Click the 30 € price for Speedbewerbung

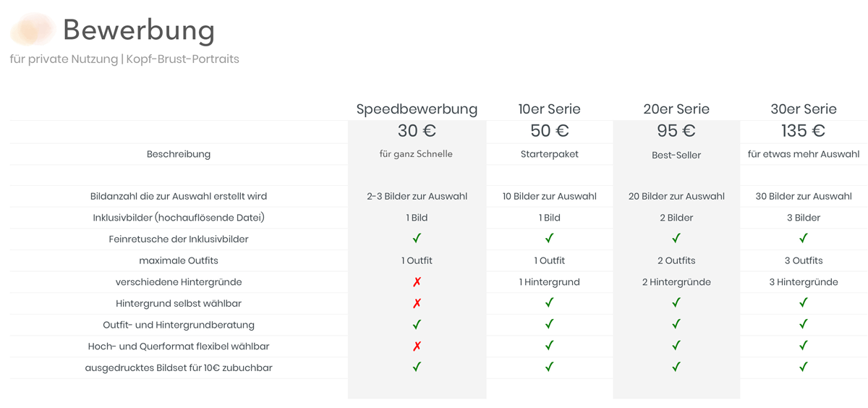[x=417, y=131]
